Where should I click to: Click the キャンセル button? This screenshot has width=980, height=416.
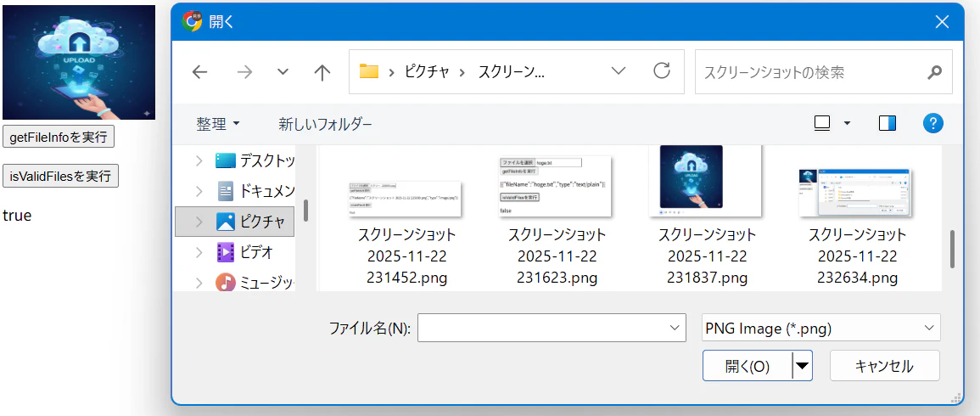(x=884, y=365)
